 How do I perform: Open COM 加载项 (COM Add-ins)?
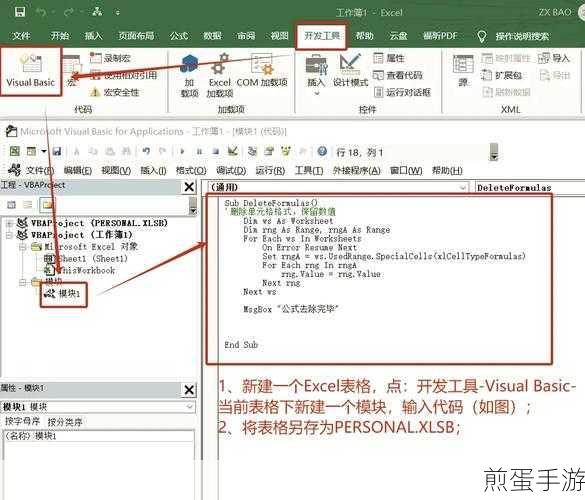tap(262, 71)
